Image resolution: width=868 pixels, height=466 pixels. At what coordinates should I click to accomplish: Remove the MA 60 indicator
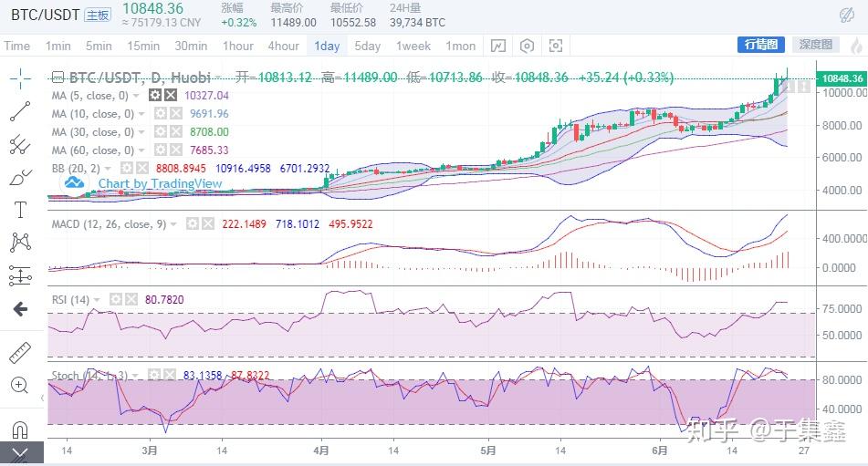pyautogui.click(x=176, y=150)
